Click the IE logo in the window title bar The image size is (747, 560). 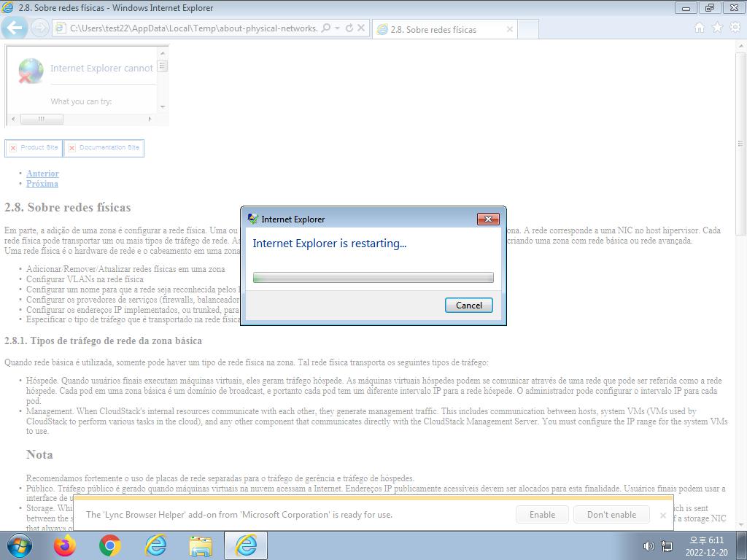(x=7, y=7)
